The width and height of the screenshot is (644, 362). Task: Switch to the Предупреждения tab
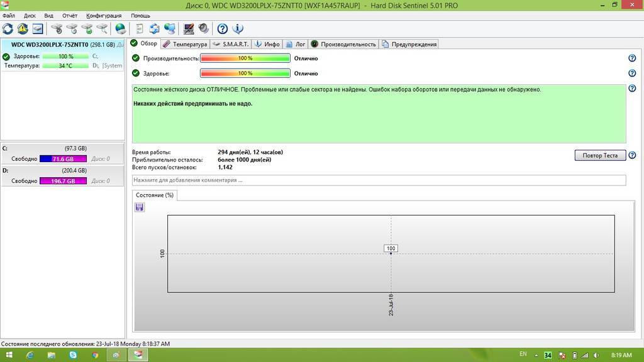[409, 44]
